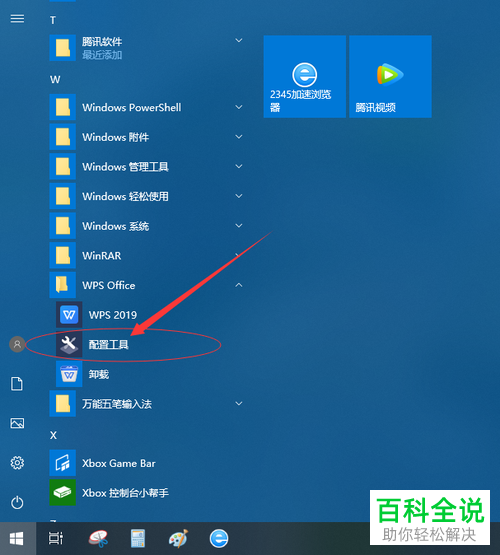Jump to letter X section header
500x555 pixels.
tap(53, 435)
